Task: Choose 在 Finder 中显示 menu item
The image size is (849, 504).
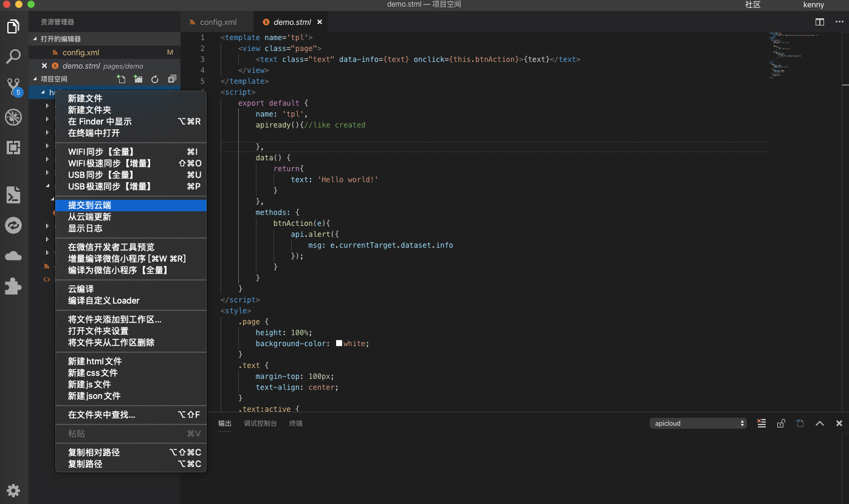Action: [131, 121]
